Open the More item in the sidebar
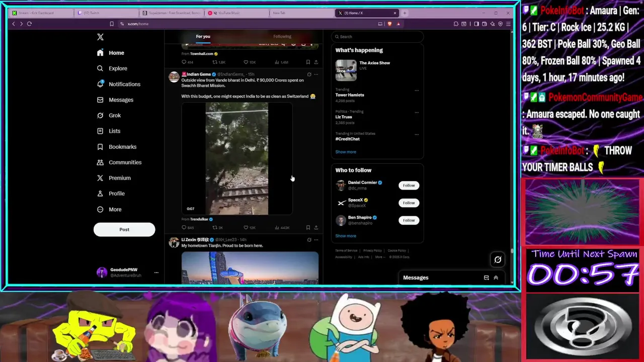Screen dimensions: 644x362 [x=109, y=209]
